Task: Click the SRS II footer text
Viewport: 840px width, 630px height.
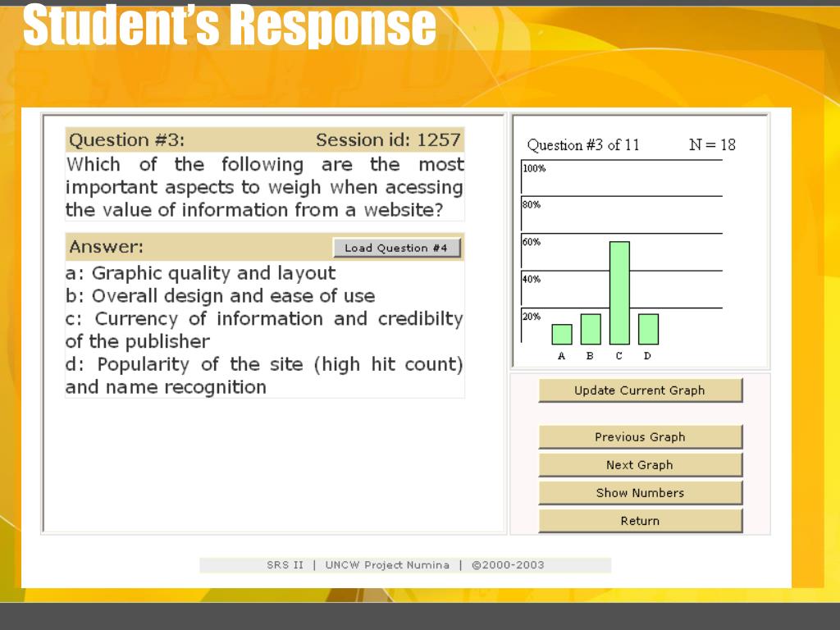Action: click(285, 564)
